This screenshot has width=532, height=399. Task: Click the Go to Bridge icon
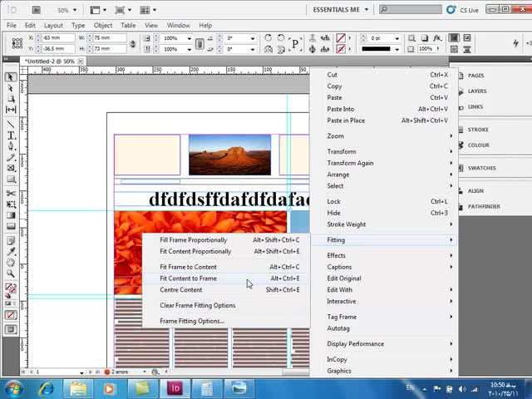point(37,10)
